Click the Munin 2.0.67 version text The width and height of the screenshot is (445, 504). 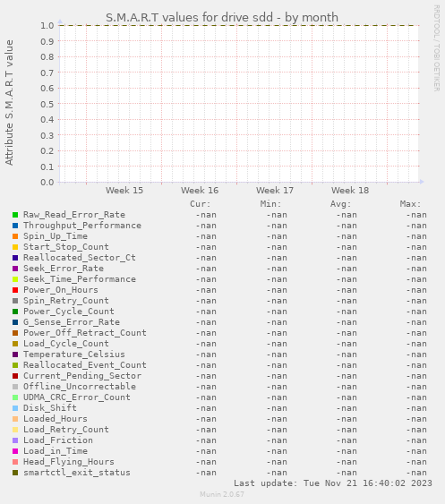pos(222,494)
